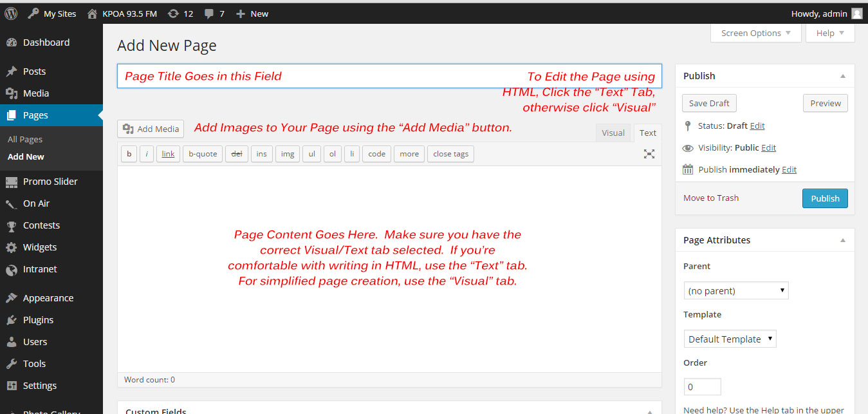Switch to the Visual editor tab
Viewport: 868px width, 414px height.
pyautogui.click(x=613, y=133)
